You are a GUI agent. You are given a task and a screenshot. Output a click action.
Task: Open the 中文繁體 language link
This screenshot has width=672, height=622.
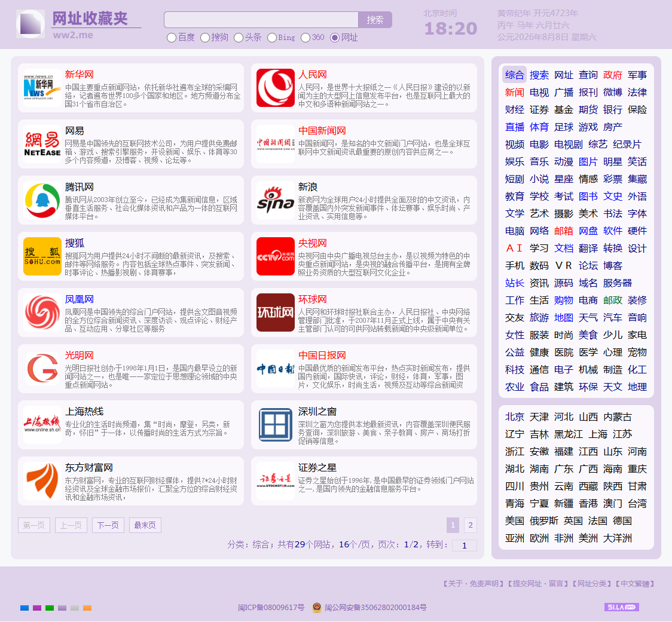click(x=635, y=583)
